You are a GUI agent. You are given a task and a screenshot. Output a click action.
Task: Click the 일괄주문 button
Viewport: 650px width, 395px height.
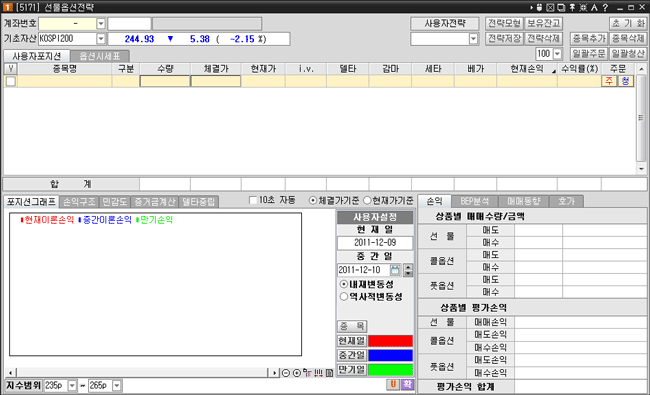[589, 54]
